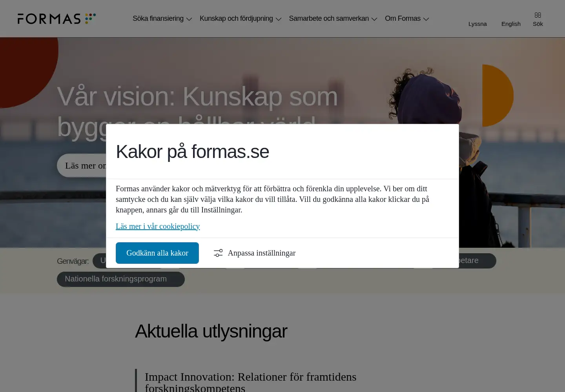
Task: Switch the site language to English
Action: tap(511, 24)
